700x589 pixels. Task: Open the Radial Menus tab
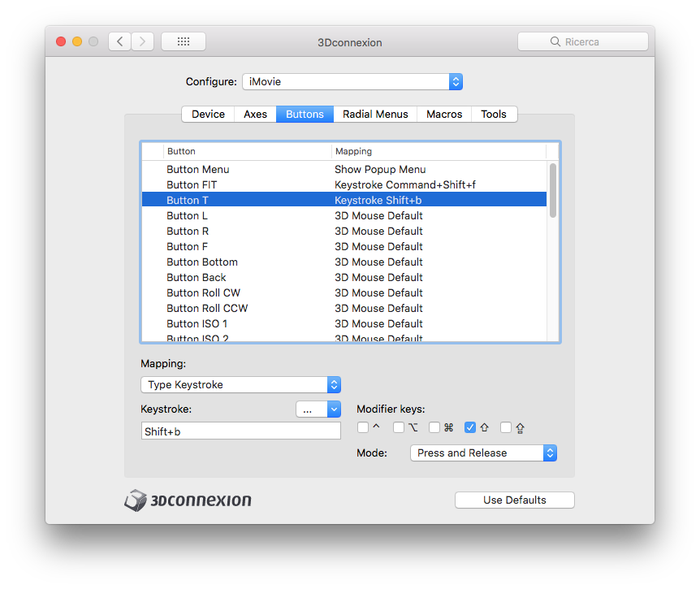click(x=375, y=115)
